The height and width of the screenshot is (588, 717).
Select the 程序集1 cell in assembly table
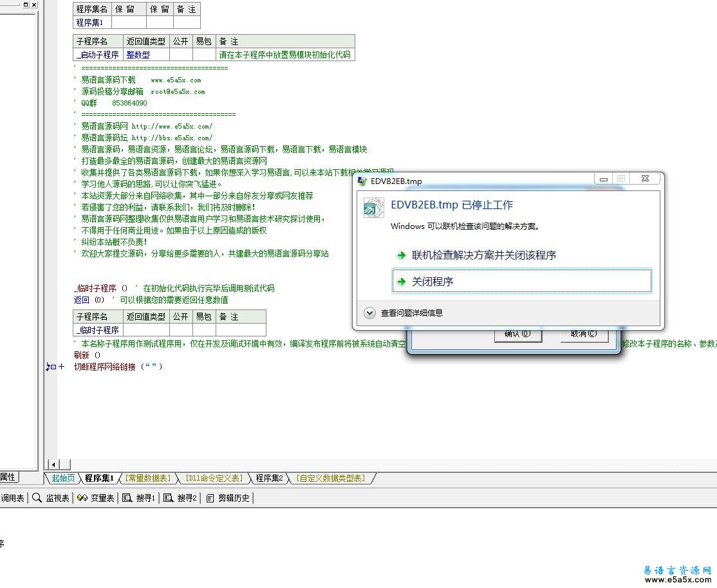(92, 22)
